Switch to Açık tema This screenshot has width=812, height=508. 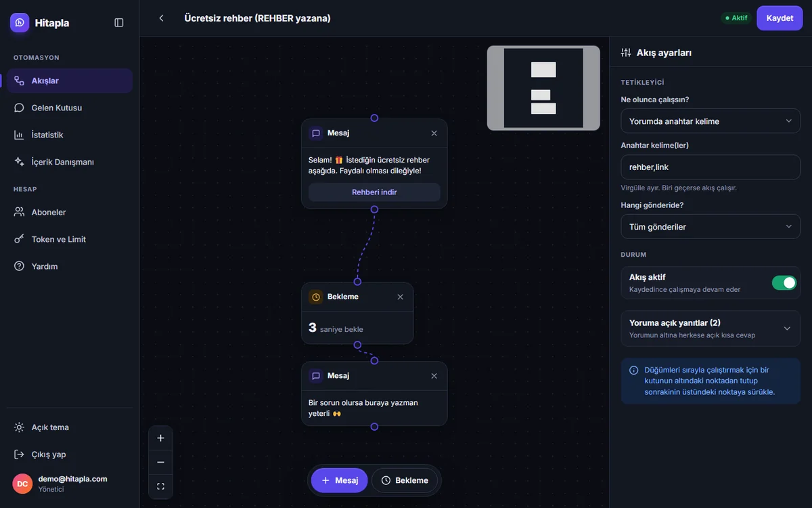pyautogui.click(x=70, y=427)
